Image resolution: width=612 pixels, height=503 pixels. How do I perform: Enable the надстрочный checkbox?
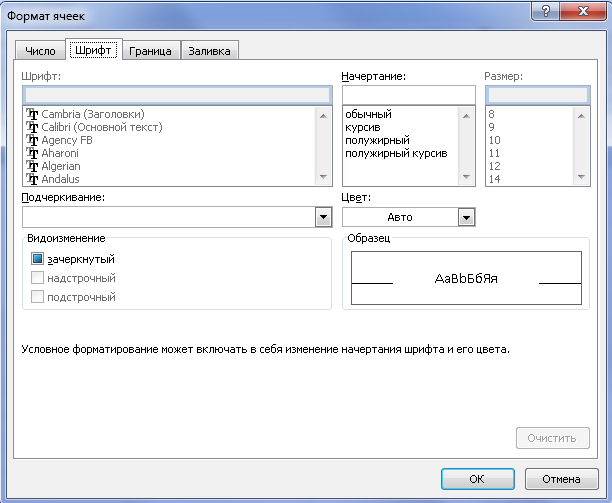point(38,278)
